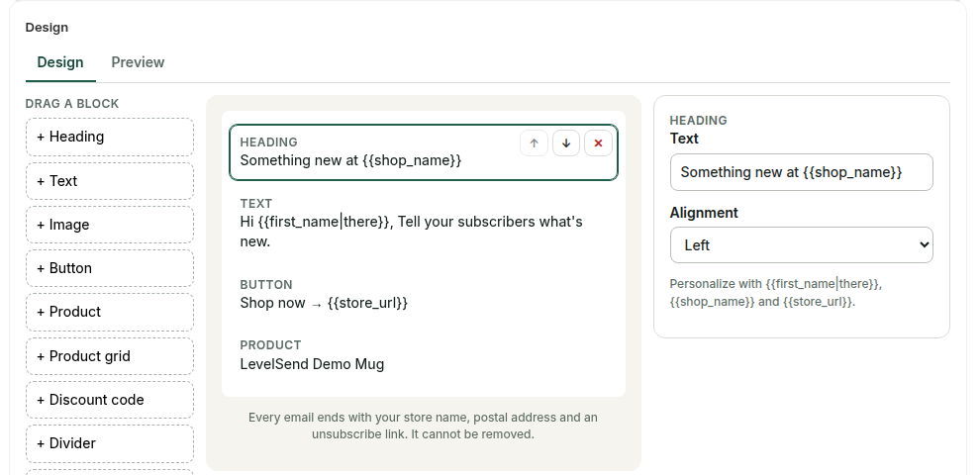The image size is (980, 475).
Task: Add a Heading block
Action: click(x=110, y=137)
